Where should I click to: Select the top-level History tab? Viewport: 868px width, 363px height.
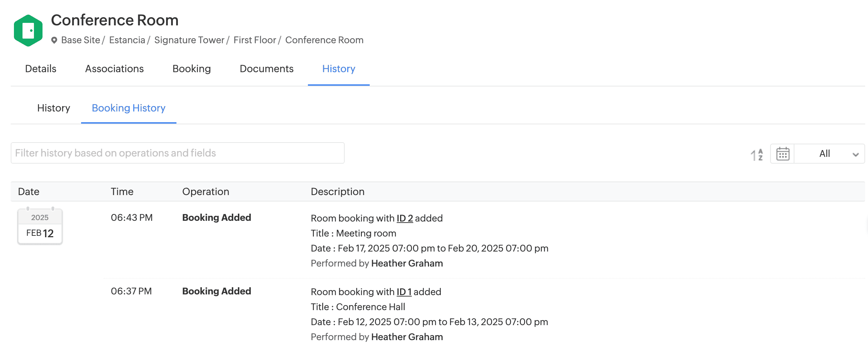(x=339, y=69)
